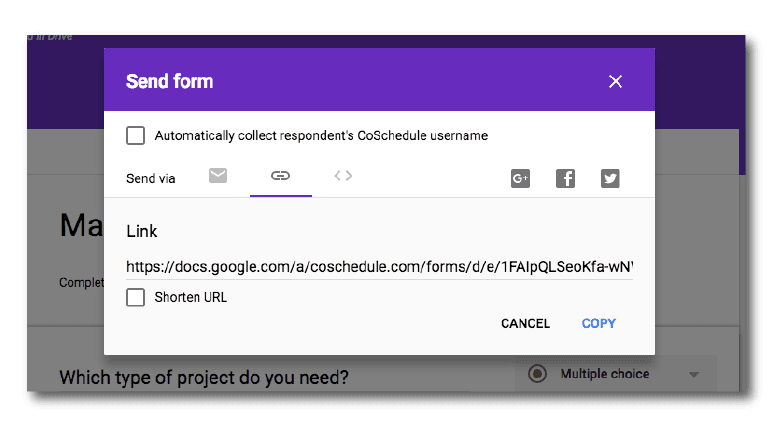This screenshot has width=770, height=421.
Task: Share the form on Twitter
Action: coord(610,179)
